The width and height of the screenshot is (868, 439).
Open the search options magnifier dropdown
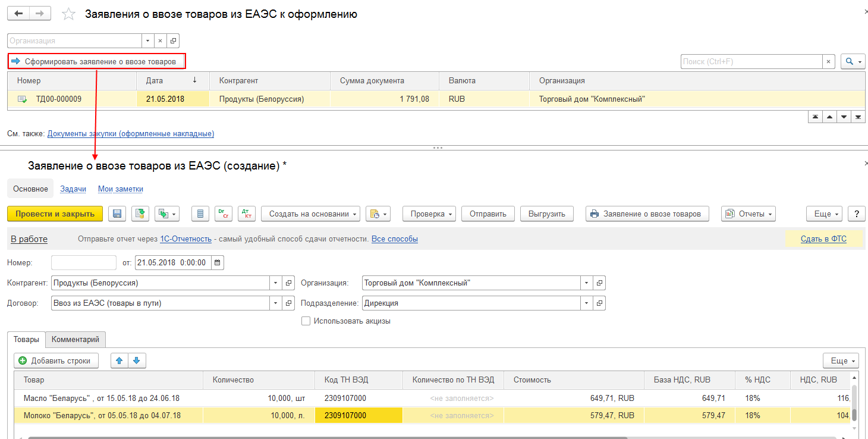click(853, 61)
